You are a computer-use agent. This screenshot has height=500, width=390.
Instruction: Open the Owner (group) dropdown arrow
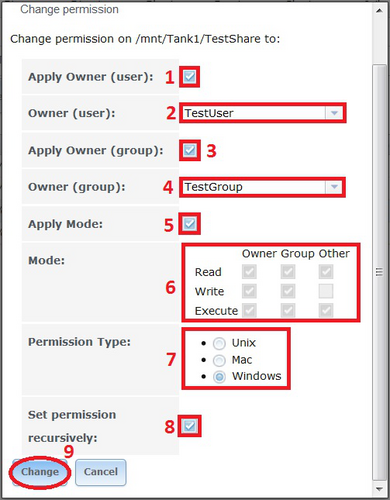point(334,187)
